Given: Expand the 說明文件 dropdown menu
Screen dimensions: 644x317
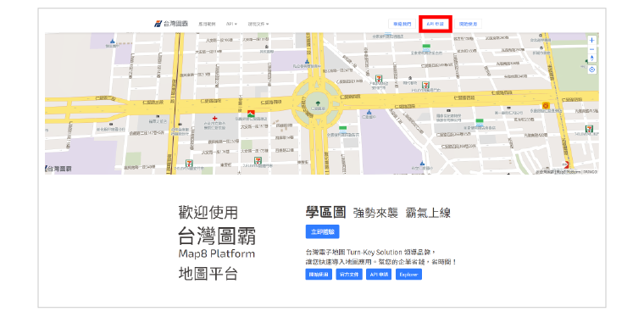Looking at the screenshot, I should pyautogui.click(x=258, y=24).
